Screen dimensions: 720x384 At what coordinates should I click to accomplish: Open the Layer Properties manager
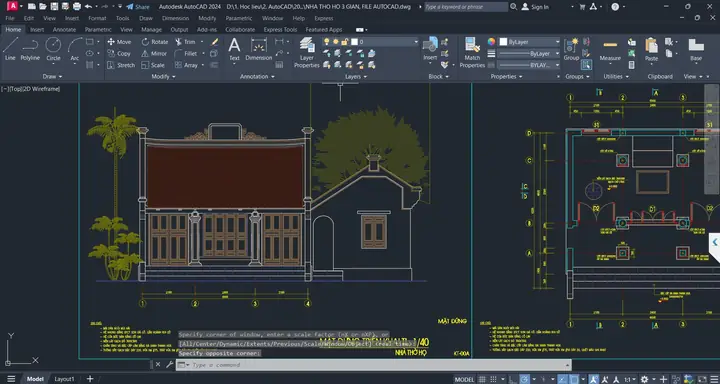pyautogui.click(x=307, y=52)
